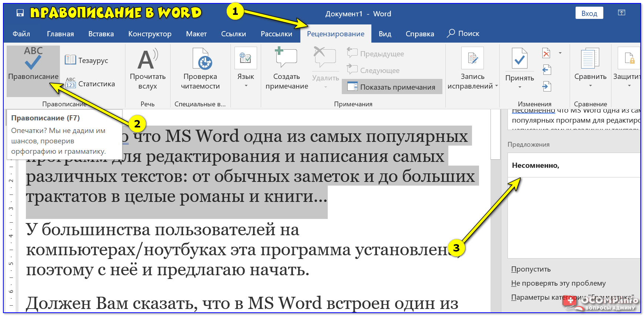Click previous change left-arrow icon
Viewport: 644px width, 316px height.
546,70
